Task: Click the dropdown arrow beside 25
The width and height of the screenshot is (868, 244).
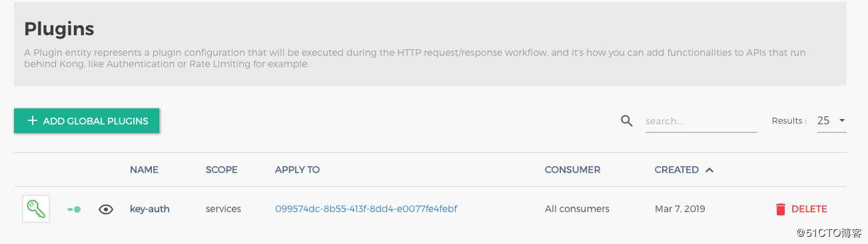Action: coord(842,120)
